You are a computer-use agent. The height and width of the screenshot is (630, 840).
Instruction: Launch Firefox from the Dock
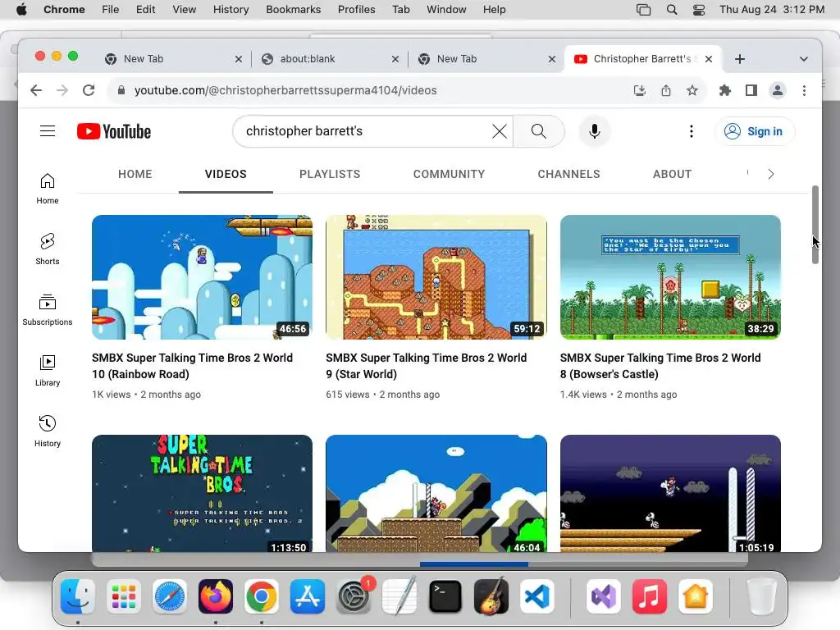click(x=216, y=596)
